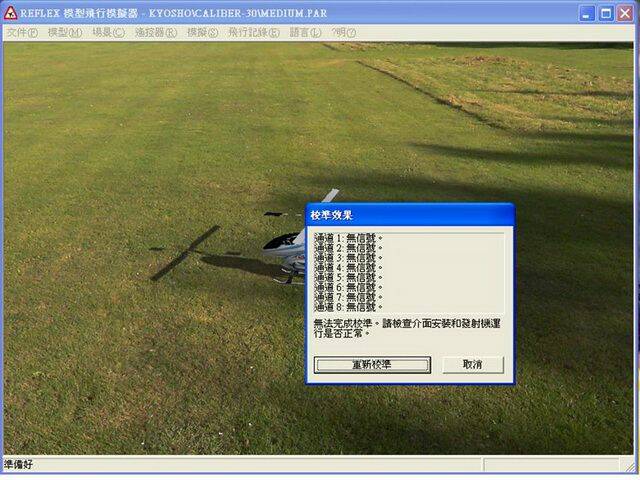
Task: Close the REFLEX simulator window
Action: pyautogui.click(x=625, y=13)
